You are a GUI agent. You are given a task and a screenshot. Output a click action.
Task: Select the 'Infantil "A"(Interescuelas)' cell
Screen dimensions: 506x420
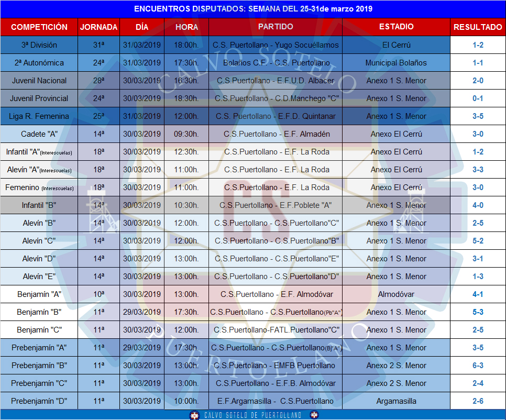tap(39, 152)
